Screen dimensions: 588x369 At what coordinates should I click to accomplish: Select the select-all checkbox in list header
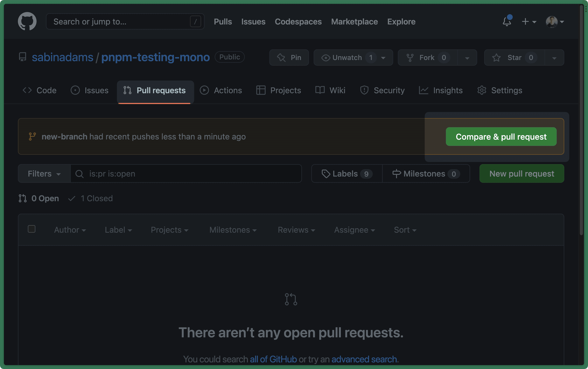[31, 229]
